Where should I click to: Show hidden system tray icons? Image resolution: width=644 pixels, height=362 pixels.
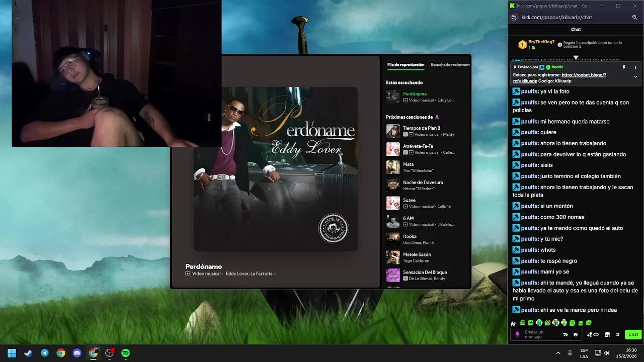pyautogui.click(x=558, y=353)
